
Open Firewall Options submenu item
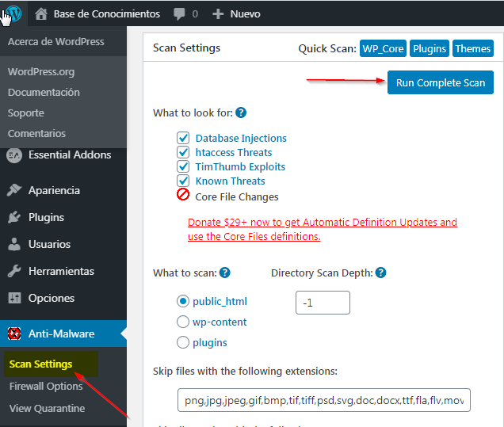click(46, 387)
